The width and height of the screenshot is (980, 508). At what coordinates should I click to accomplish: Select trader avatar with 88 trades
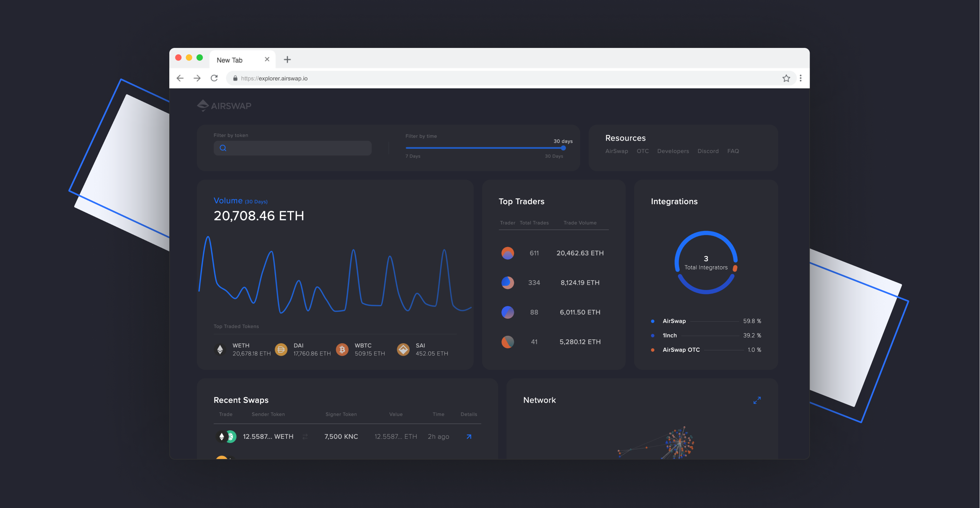pos(508,312)
